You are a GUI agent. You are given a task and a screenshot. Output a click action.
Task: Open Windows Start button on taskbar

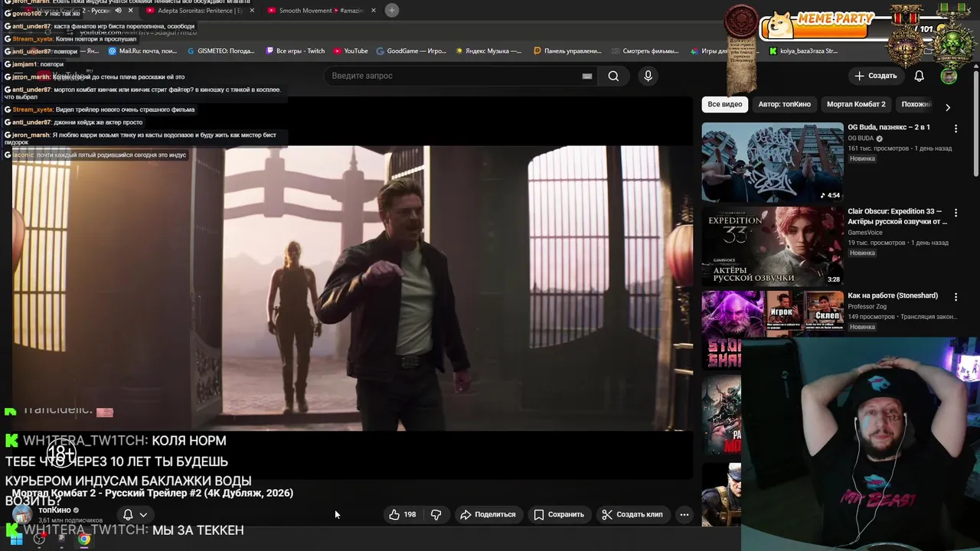(16, 539)
